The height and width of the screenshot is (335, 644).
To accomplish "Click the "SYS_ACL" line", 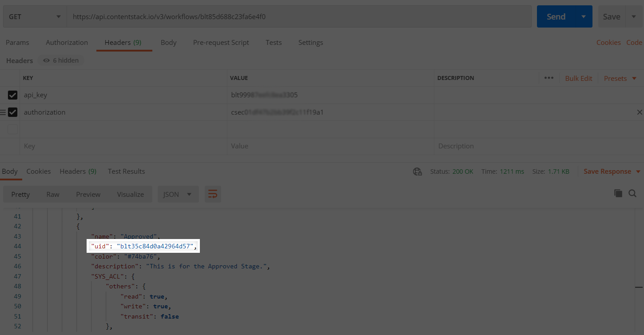I will pyautogui.click(x=112, y=276).
